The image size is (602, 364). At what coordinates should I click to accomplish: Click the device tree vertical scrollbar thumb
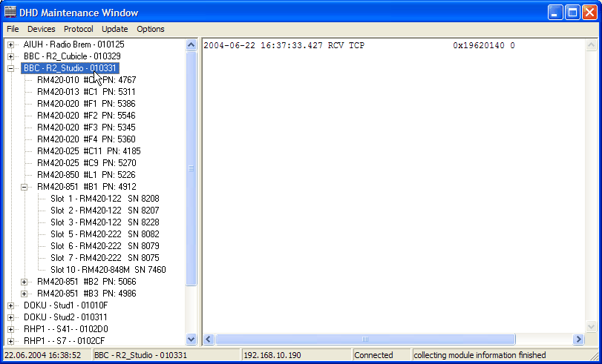(191, 169)
